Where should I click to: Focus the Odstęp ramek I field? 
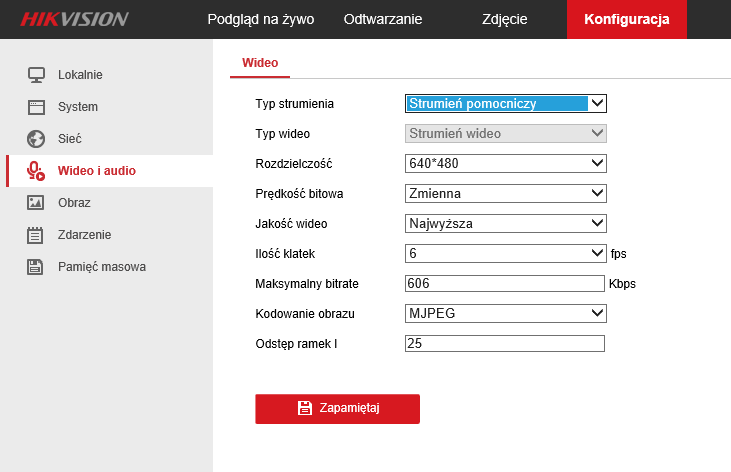point(504,344)
